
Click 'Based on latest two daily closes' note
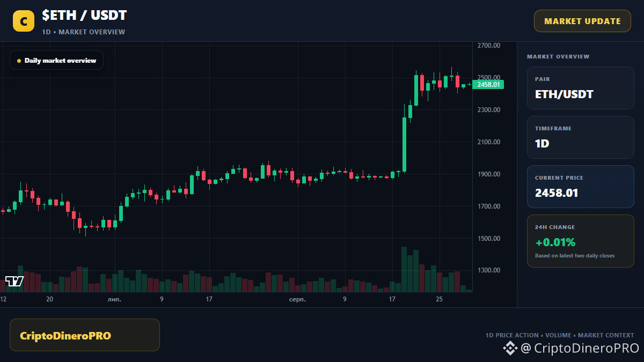(x=575, y=256)
